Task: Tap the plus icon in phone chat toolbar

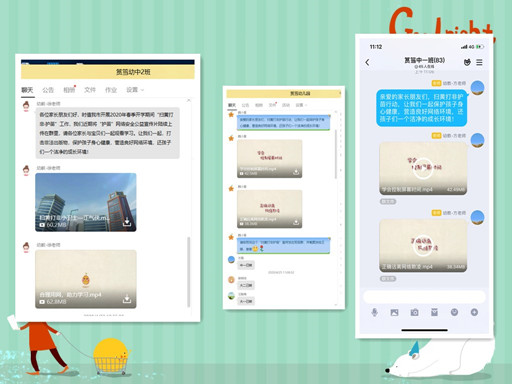Action: click(x=474, y=312)
